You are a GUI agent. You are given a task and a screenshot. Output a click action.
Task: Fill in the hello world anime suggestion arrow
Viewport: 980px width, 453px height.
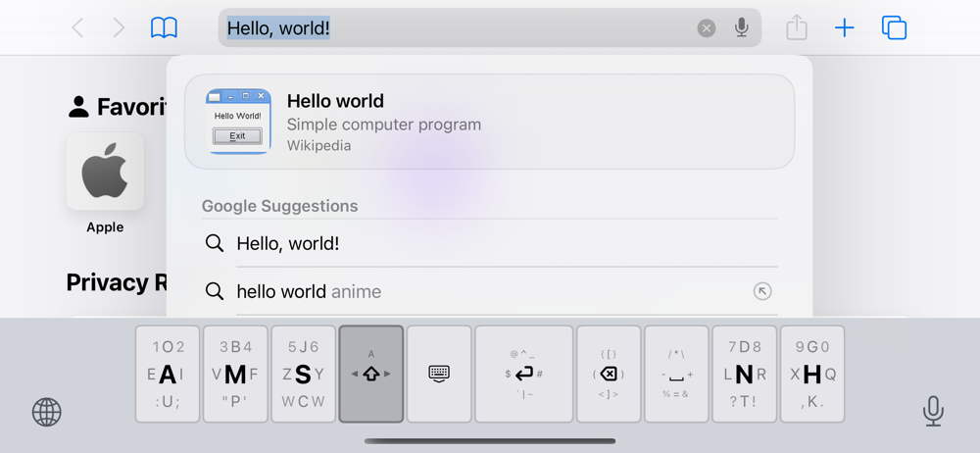click(x=761, y=291)
